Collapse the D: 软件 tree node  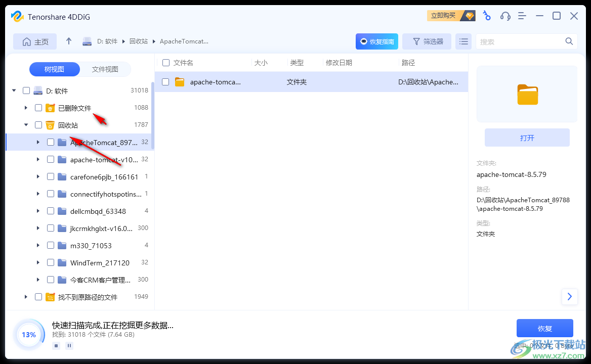tap(14, 90)
